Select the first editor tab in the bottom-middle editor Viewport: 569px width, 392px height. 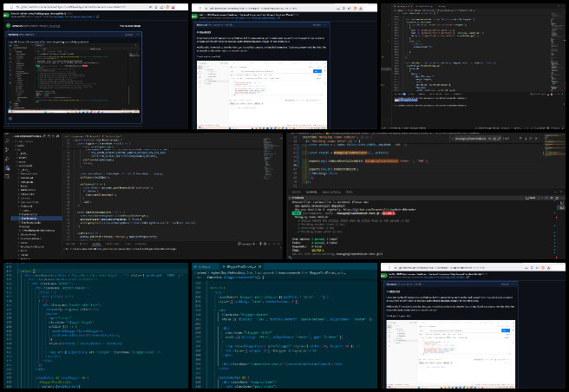click(205, 267)
